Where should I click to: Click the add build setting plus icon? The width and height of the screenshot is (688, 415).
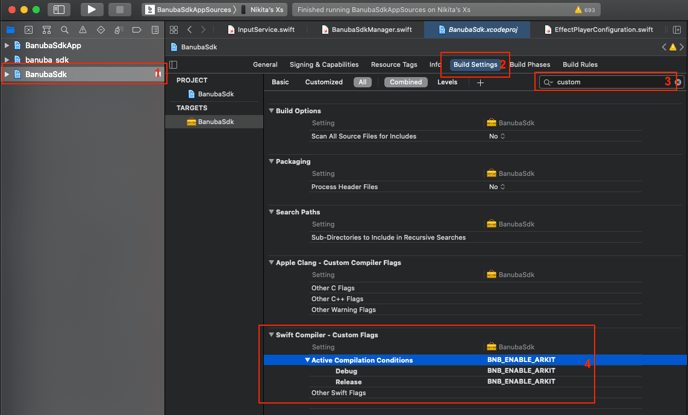(480, 82)
